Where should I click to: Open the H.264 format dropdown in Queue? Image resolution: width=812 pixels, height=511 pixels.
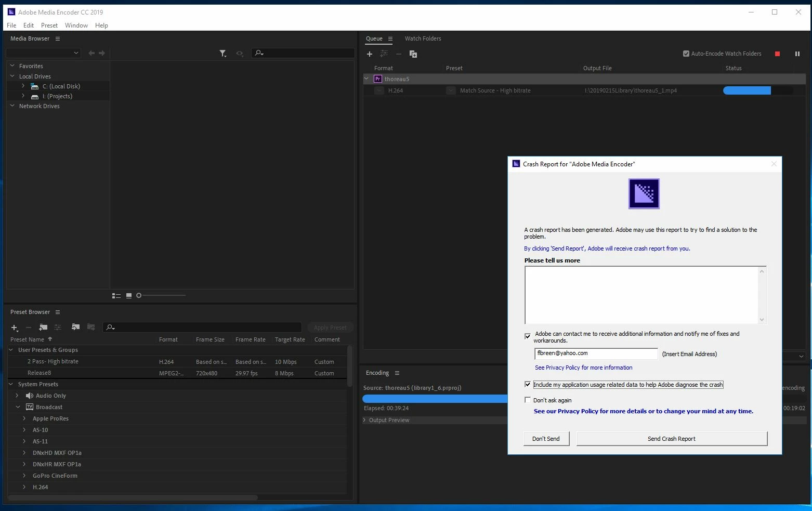point(379,90)
